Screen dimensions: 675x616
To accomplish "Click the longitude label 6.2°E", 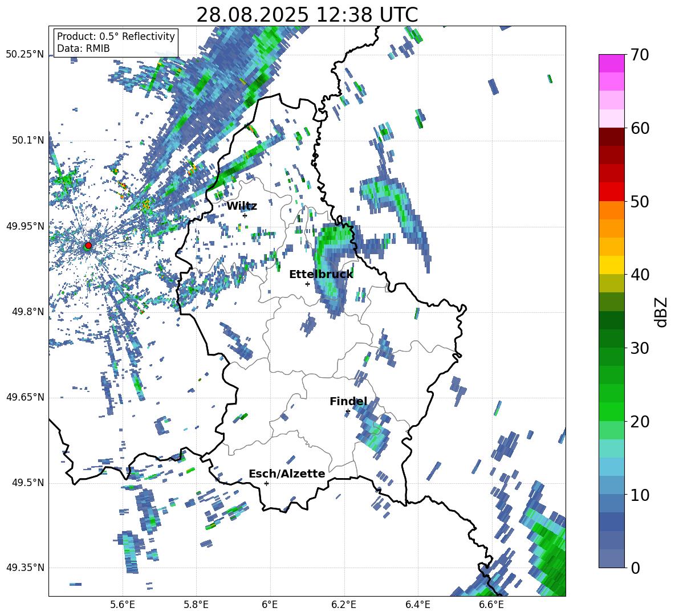I will (x=344, y=605).
